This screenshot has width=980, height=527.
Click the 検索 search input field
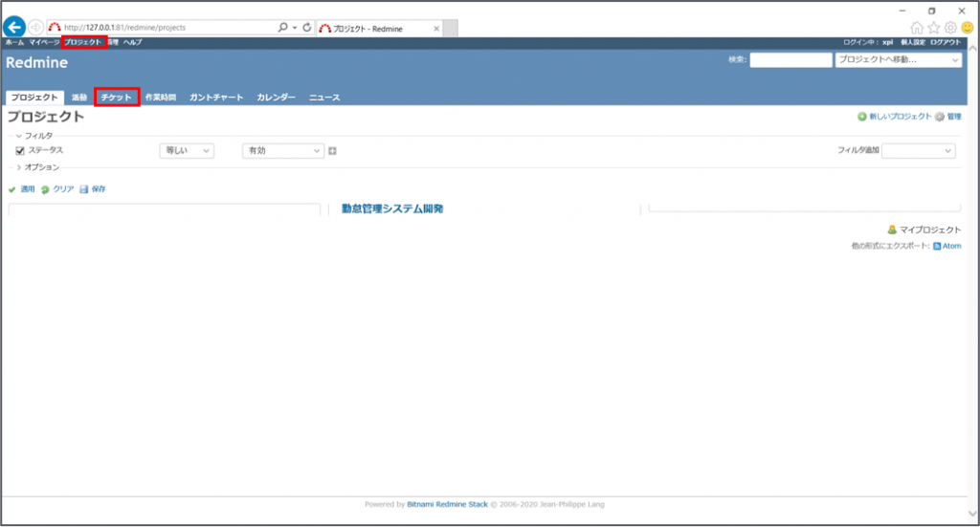(791, 60)
